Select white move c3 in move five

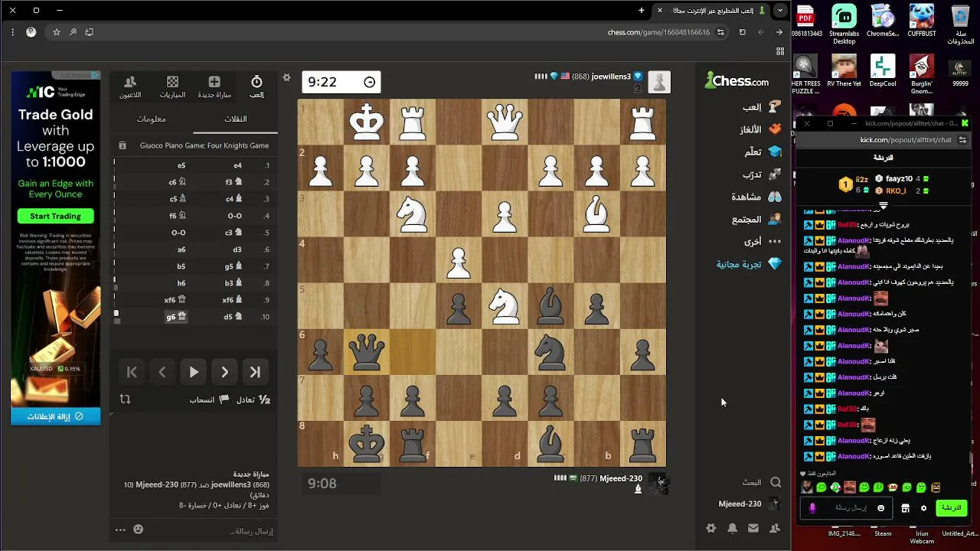tap(233, 233)
